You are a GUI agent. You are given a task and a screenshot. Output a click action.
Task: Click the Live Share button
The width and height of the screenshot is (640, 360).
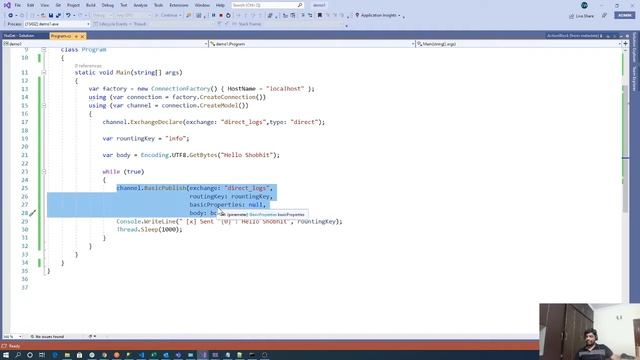[x=582, y=16]
